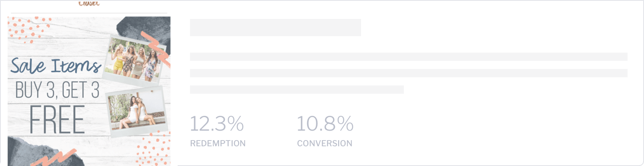This screenshot has width=644, height=166.
Task: Click the large 'FREE' text
Action: click(58, 119)
